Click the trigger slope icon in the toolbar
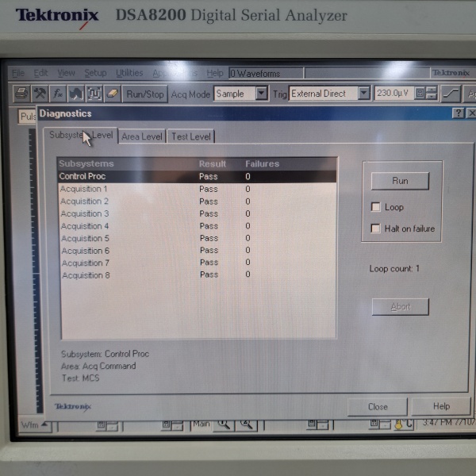476x476 pixels. coord(451,94)
